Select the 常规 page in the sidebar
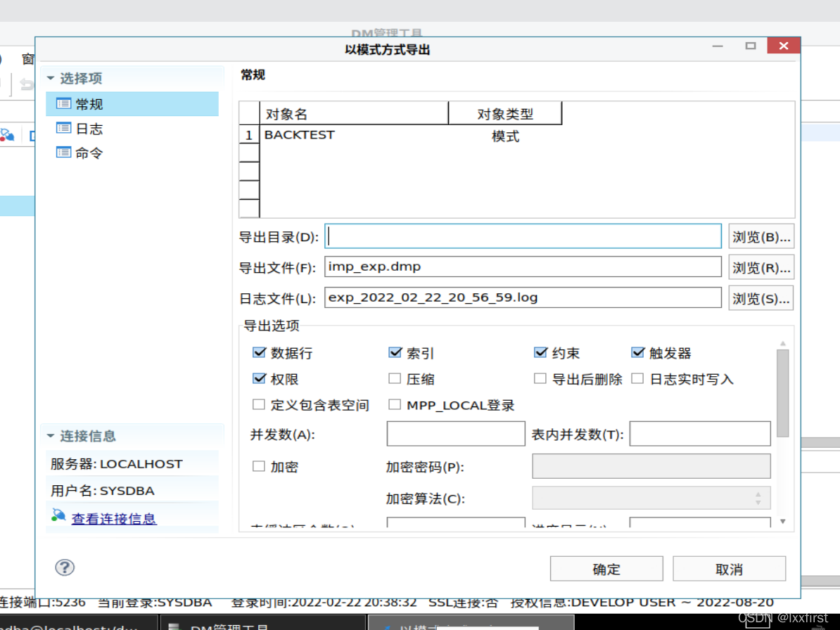This screenshot has height=630, width=840. tap(132, 104)
